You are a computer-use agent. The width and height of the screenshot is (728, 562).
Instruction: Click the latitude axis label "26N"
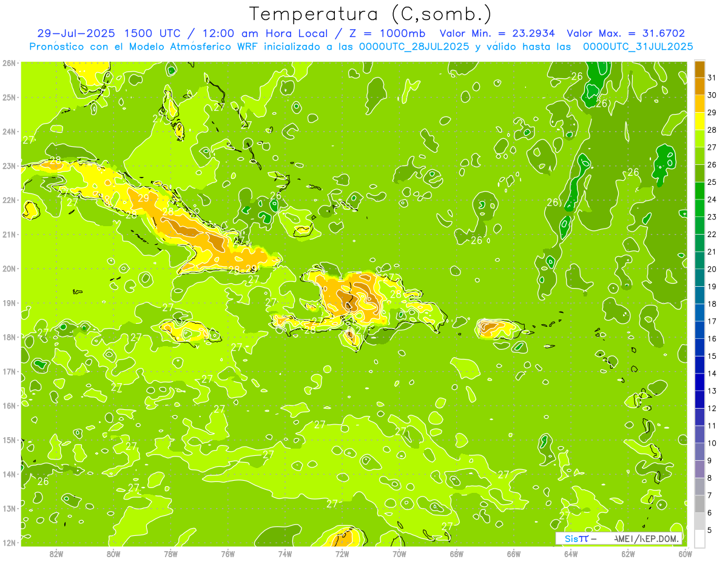coord(9,63)
